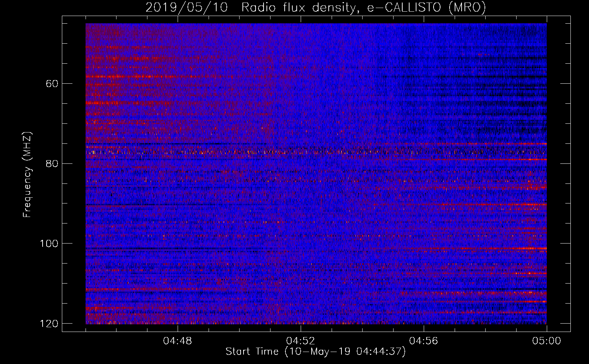Click the 04:48 time tick label
Screen dimensions: 589x364
(x=177, y=341)
